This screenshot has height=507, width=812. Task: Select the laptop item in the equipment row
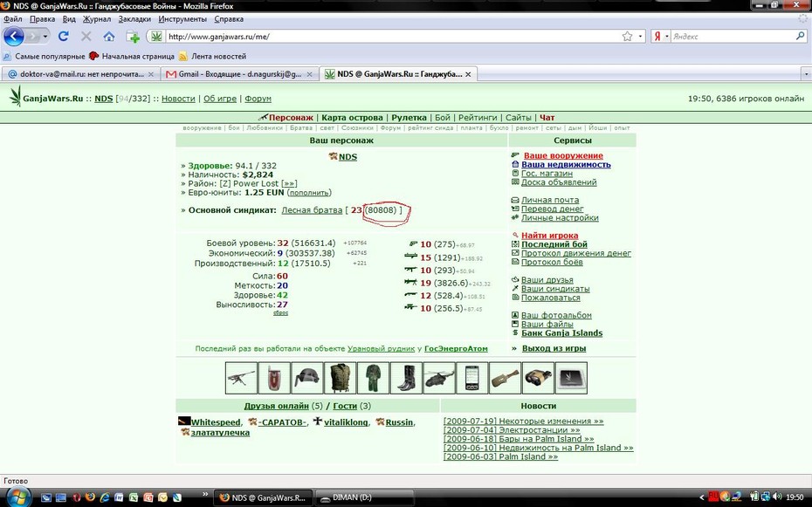point(571,378)
